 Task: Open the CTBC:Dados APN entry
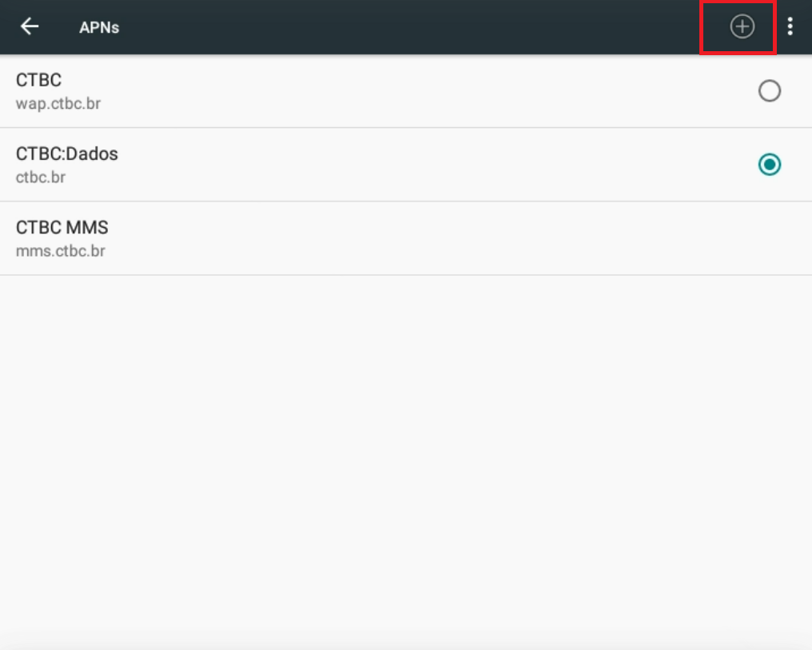click(x=406, y=165)
